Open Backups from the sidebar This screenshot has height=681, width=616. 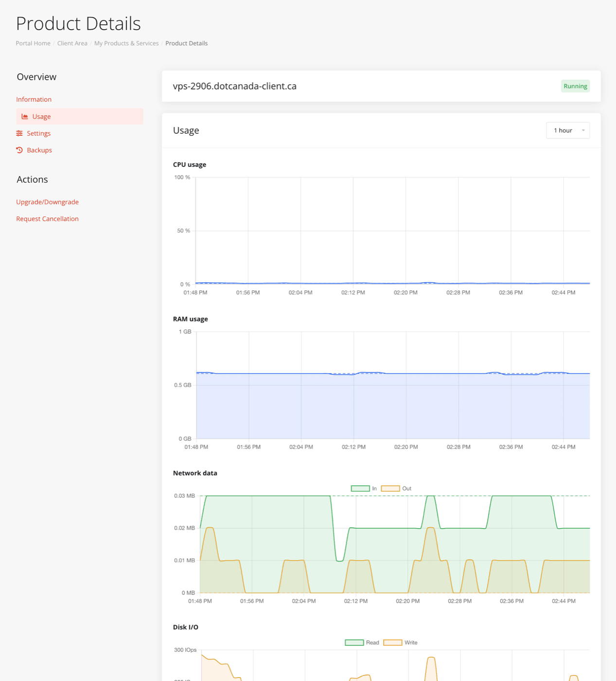39,150
